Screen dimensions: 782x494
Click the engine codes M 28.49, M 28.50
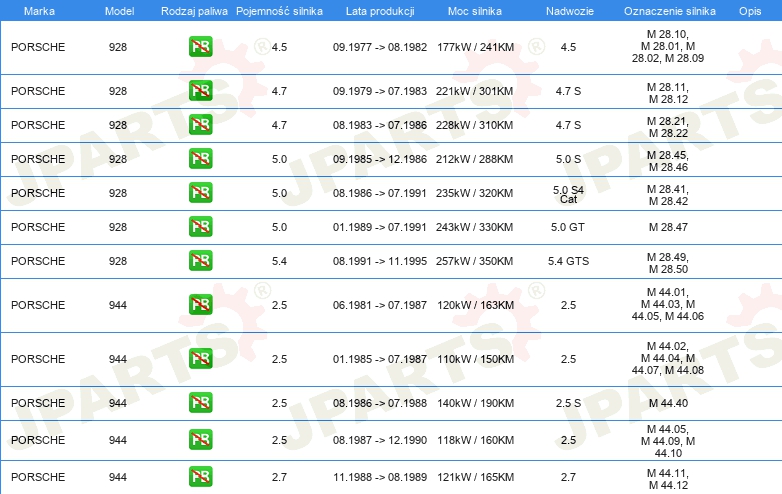coord(668,263)
